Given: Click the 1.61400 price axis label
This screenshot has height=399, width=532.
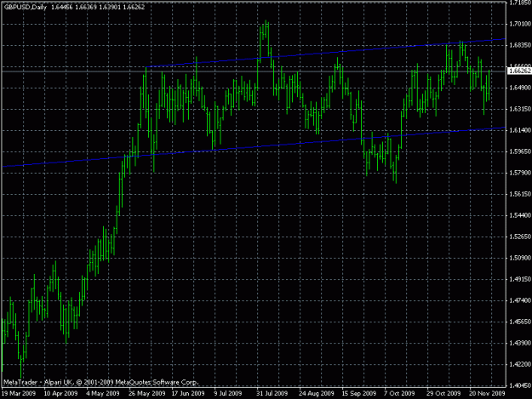Looking at the screenshot, I should click(520, 130).
